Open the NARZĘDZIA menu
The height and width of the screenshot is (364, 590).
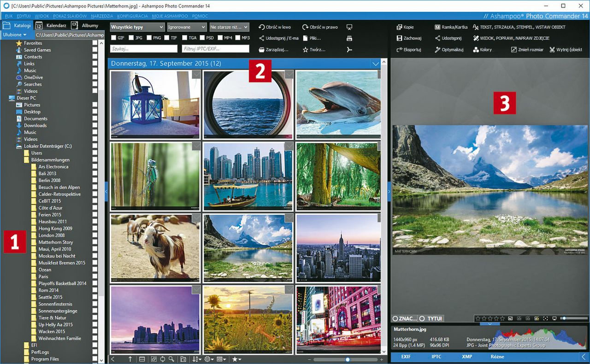click(x=102, y=16)
